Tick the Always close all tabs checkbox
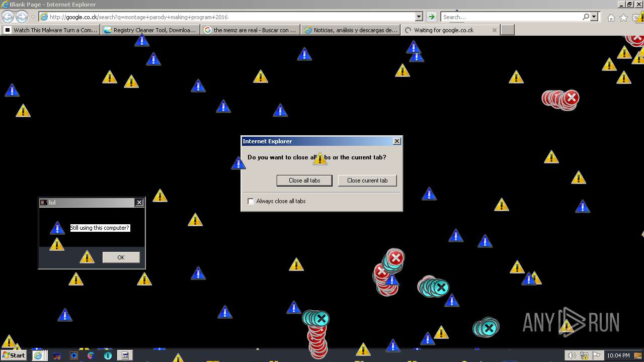 (251, 201)
